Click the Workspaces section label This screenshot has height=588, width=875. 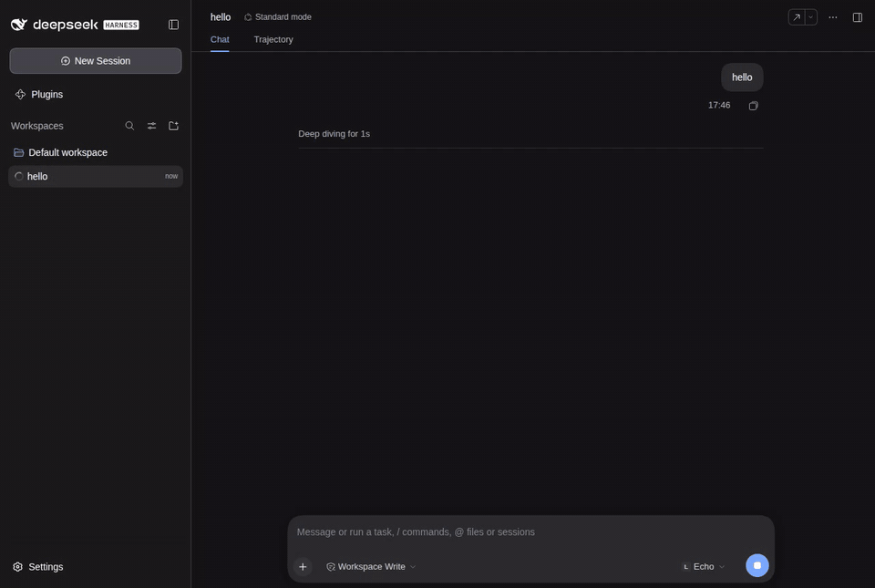click(x=36, y=126)
